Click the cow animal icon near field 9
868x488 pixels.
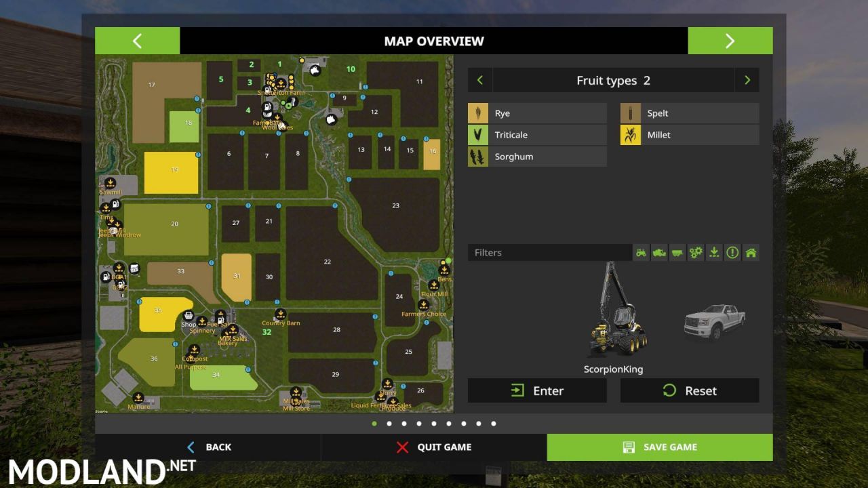(x=331, y=119)
